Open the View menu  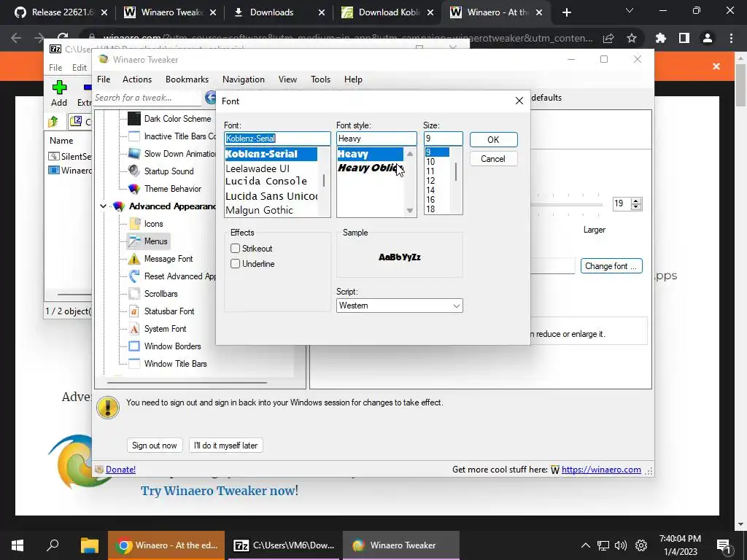287,79
